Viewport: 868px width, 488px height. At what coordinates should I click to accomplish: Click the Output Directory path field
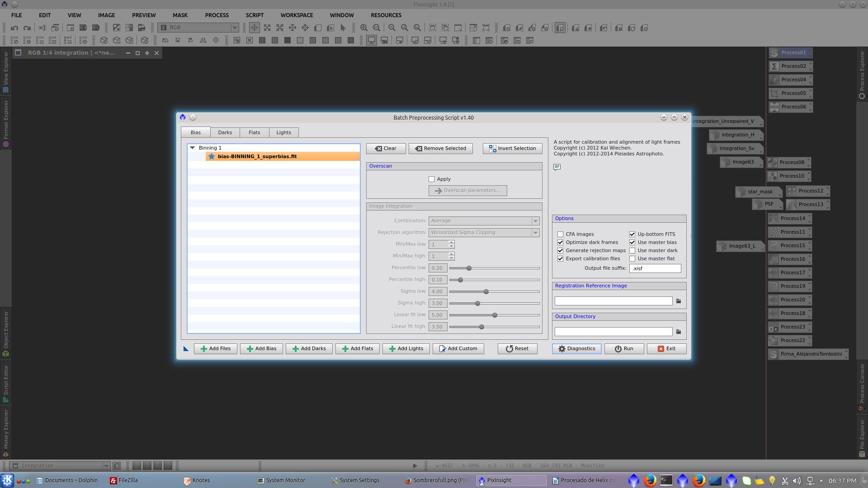[x=613, y=332]
